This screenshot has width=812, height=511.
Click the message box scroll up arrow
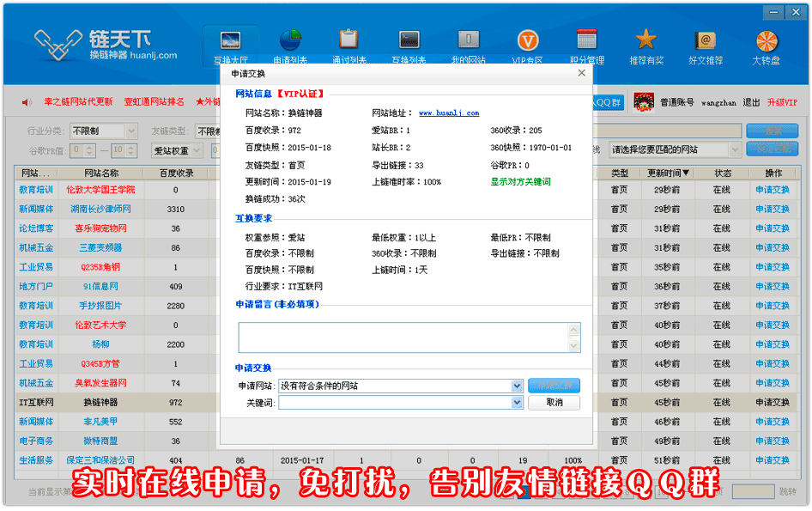(x=573, y=330)
